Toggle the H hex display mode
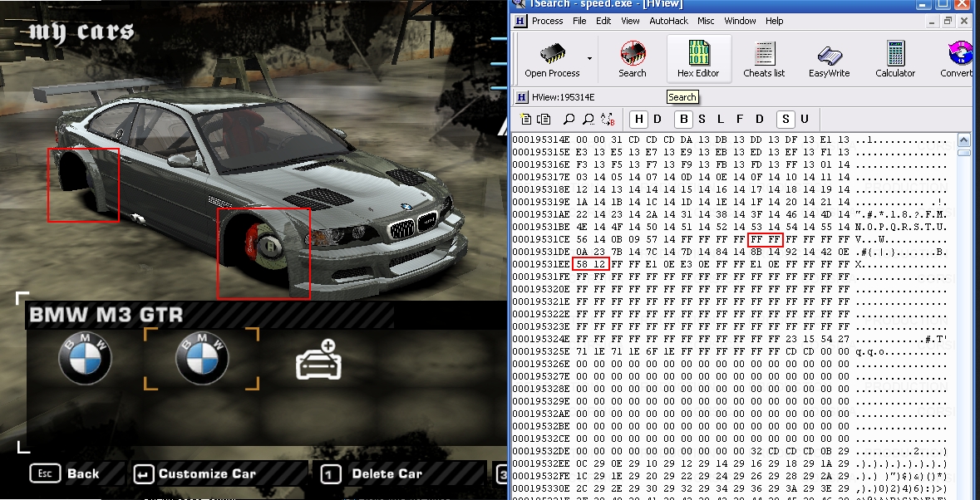 point(638,120)
